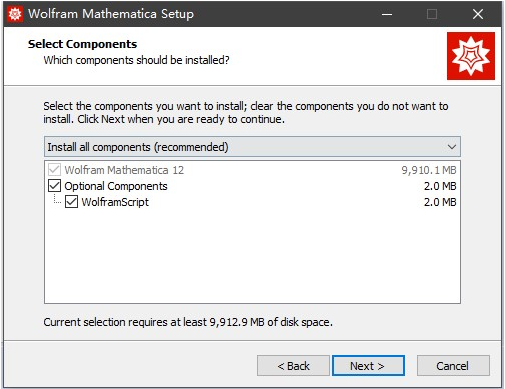Screen dimensions: 505x389
Task: Select the Wolfram Mathematica 12 row label
Action: [124, 170]
